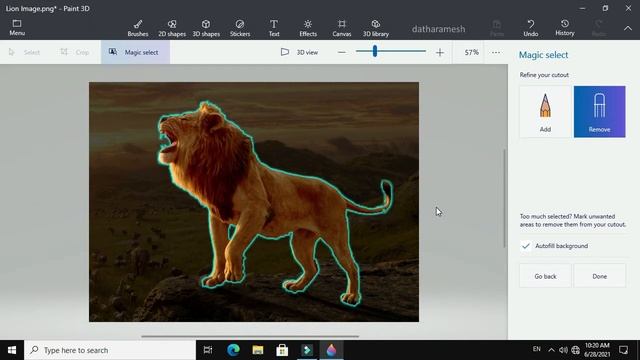
Task: Open Canvas settings
Action: (x=342, y=28)
